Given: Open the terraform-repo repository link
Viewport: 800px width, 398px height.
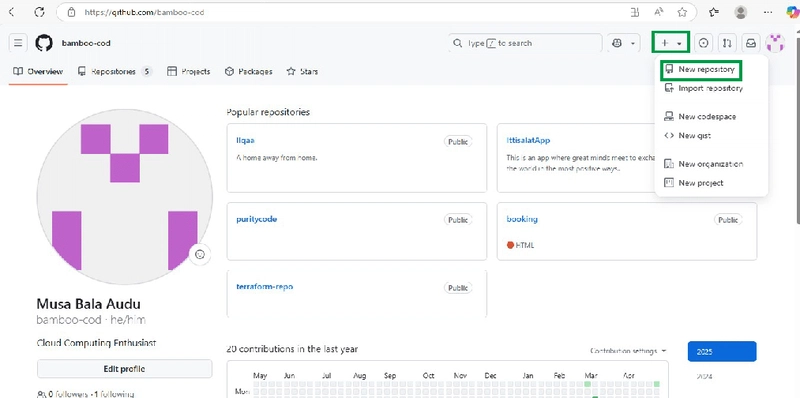Looking at the screenshot, I should [264, 286].
